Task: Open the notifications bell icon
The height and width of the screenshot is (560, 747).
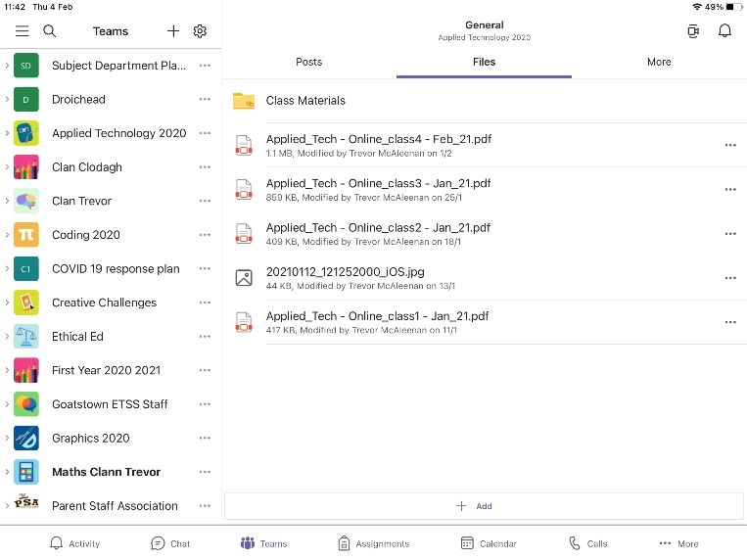Action: [724, 31]
